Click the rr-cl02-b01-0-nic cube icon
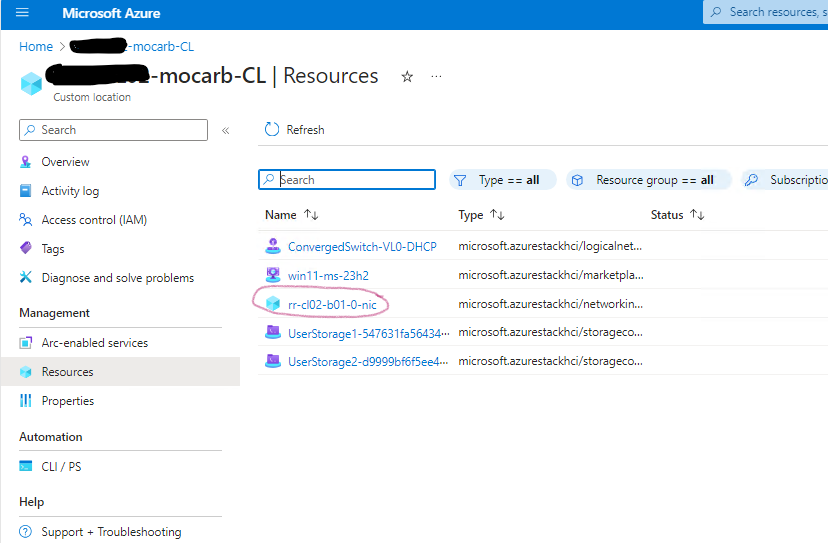Viewport: 828px width, 543px height. click(272, 303)
